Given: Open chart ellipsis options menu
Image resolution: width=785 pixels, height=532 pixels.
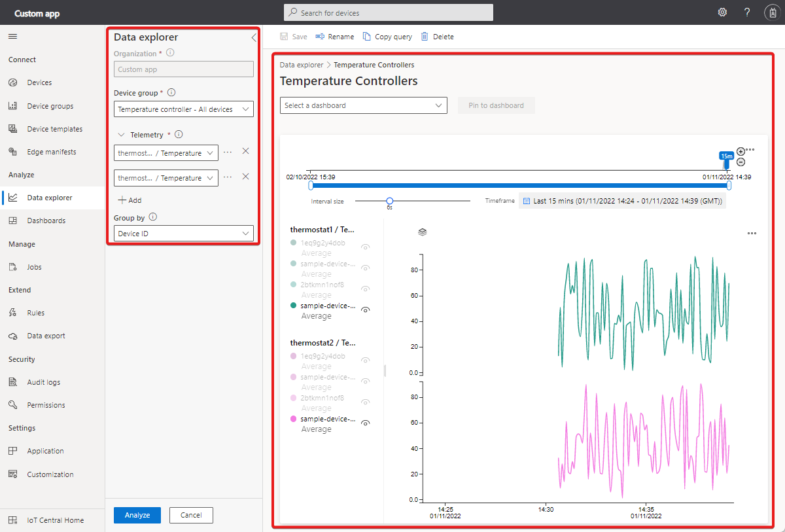Looking at the screenshot, I should point(752,233).
